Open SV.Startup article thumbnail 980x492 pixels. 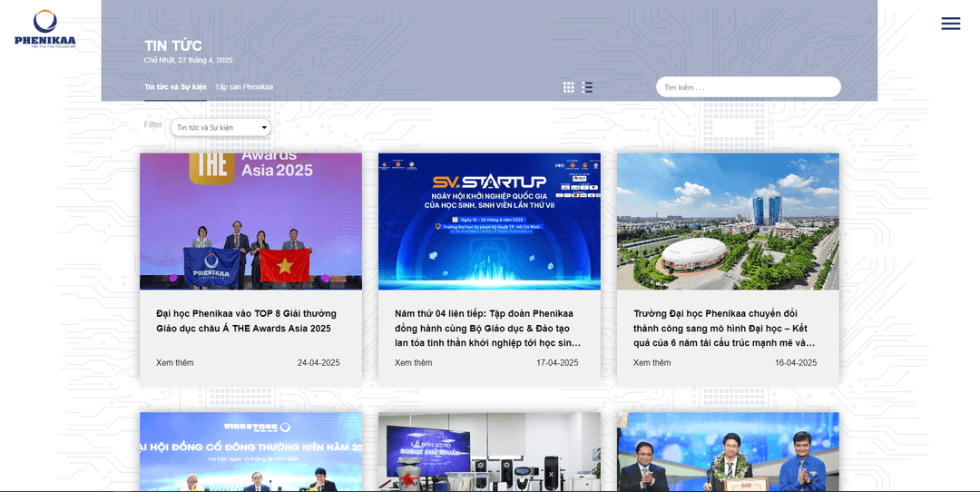489,221
